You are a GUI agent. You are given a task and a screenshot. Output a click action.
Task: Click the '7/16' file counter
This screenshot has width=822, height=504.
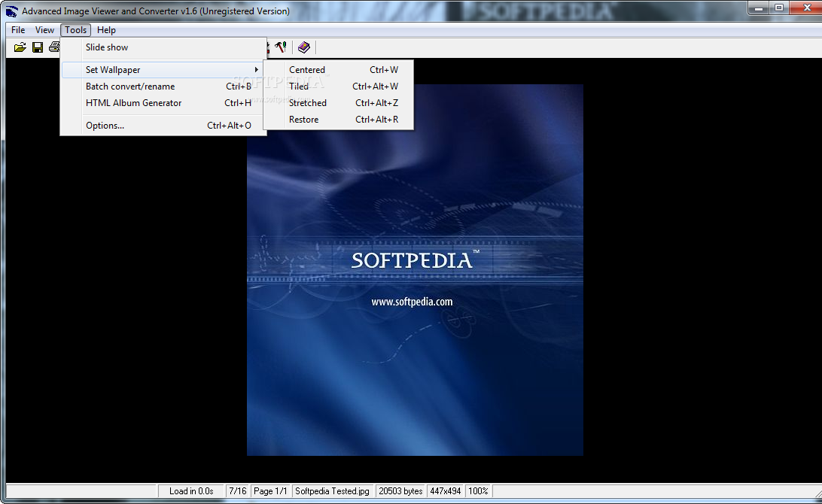coord(237,491)
